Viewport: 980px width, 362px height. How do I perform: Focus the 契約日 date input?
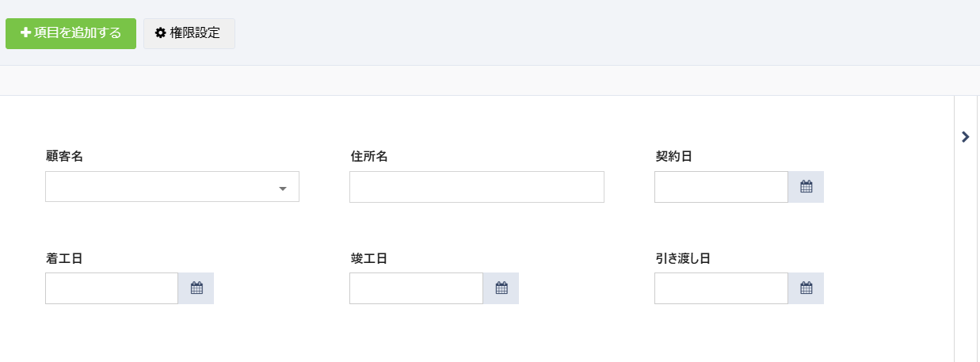[x=721, y=187]
